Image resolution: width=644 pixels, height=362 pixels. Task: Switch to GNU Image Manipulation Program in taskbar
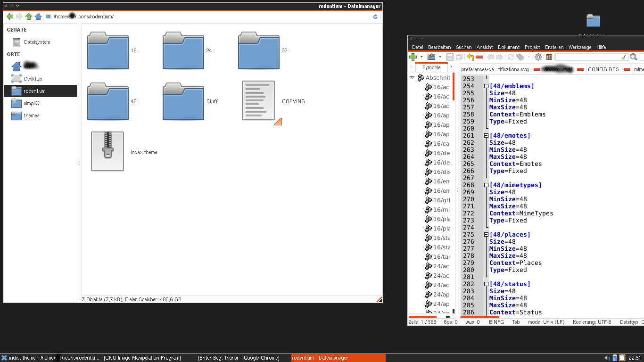[x=142, y=358]
